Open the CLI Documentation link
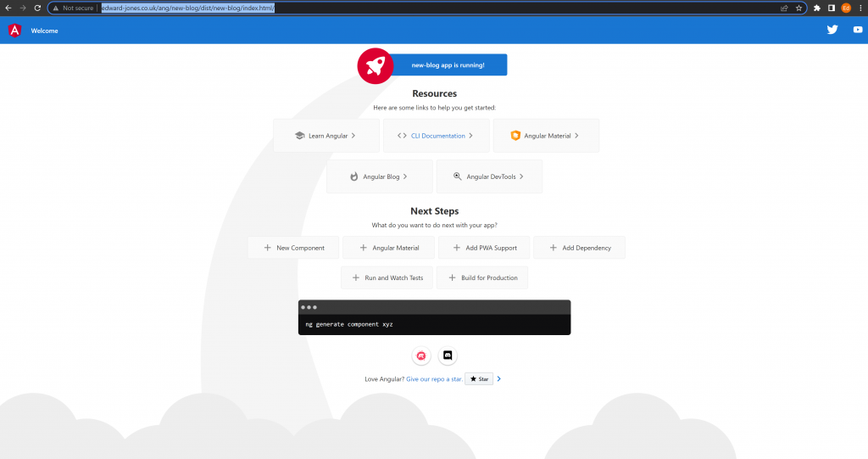The height and width of the screenshot is (459, 868). coord(437,136)
